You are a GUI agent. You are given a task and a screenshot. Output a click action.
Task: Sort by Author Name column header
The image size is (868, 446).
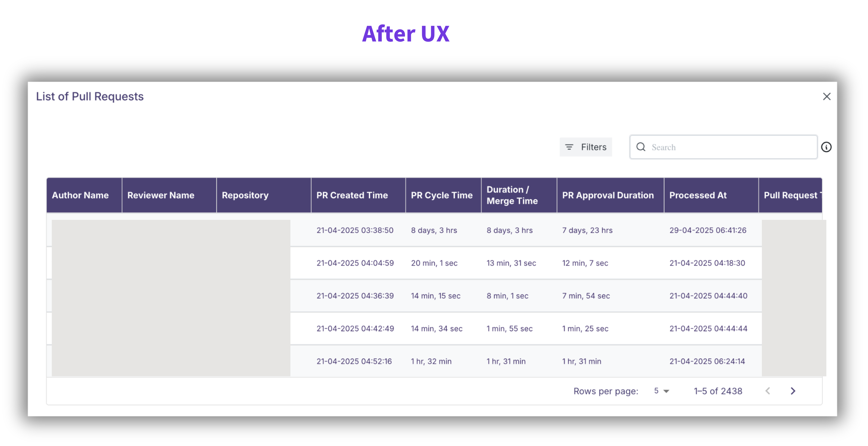(x=80, y=195)
